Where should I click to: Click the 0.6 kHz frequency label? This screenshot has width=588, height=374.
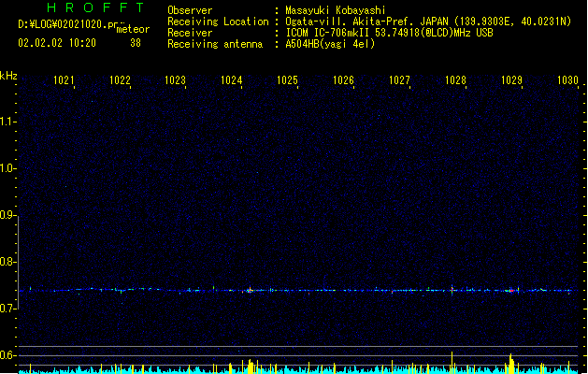point(7,355)
